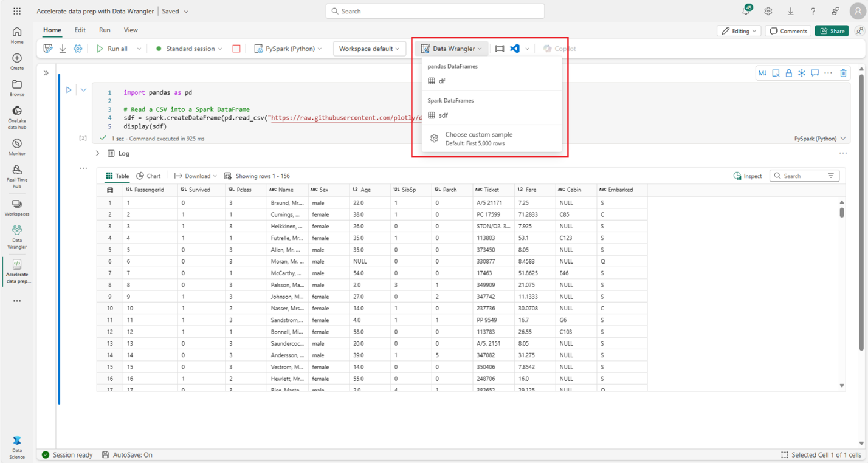Open notifications bell with 45 badge

click(x=746, y=10)
